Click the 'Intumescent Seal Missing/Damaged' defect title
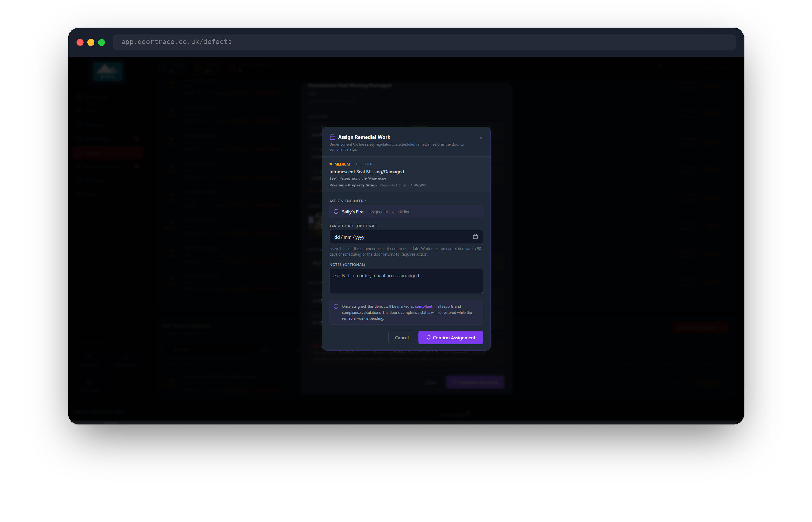Image resolution: width=812 pixels, height=522 pixels. 366,172
